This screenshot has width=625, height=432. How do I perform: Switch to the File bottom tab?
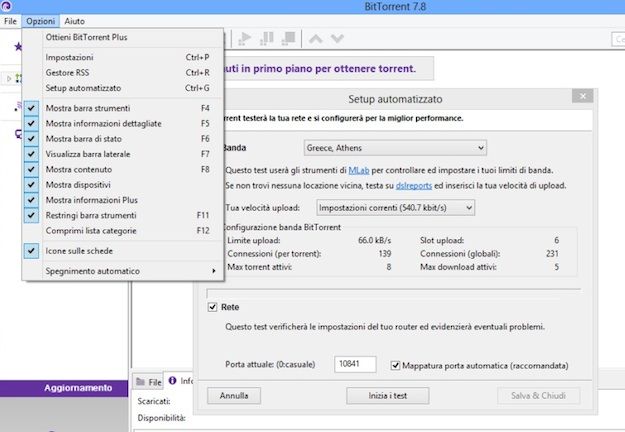tap(149, 382)
